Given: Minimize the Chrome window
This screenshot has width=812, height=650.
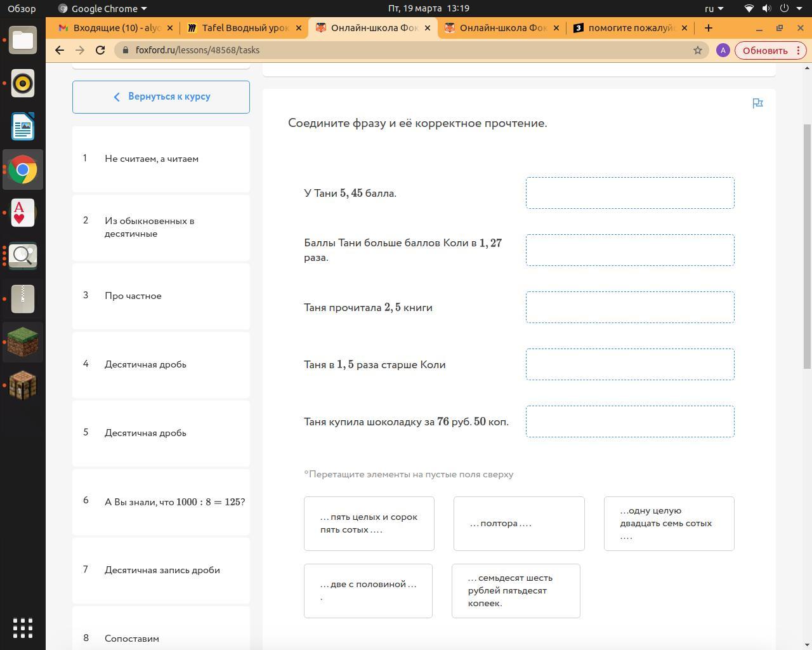Looking at the screenshot, I should tap(759, 28).
